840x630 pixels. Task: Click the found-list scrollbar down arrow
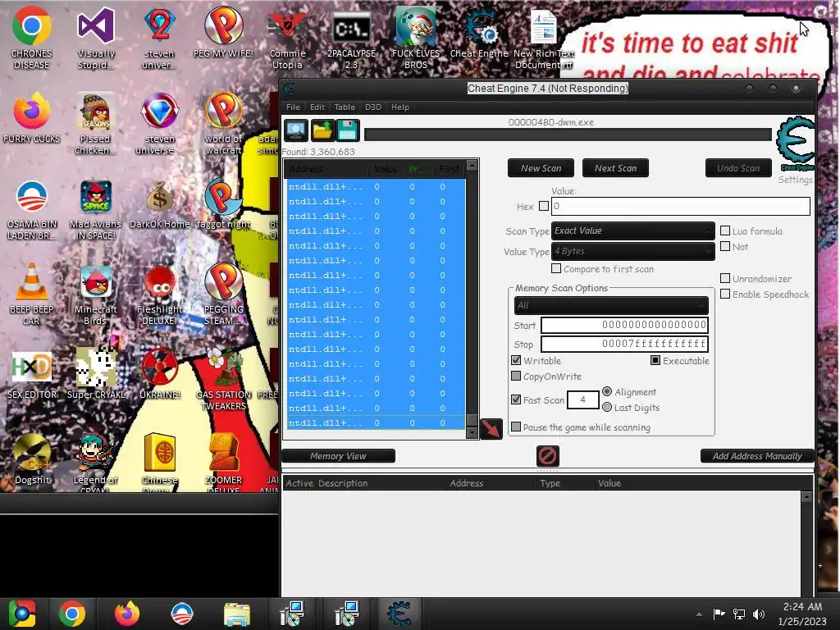[x=472, y=432]
